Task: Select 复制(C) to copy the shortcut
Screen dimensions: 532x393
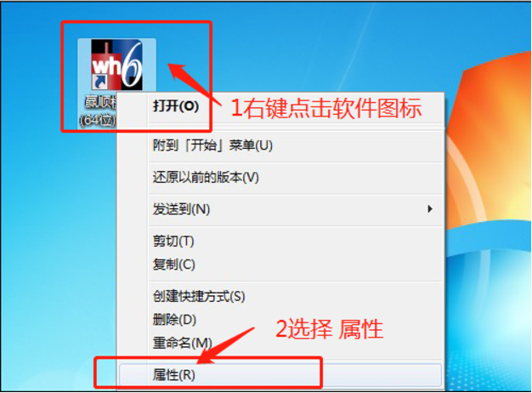Action: point(173,265)
